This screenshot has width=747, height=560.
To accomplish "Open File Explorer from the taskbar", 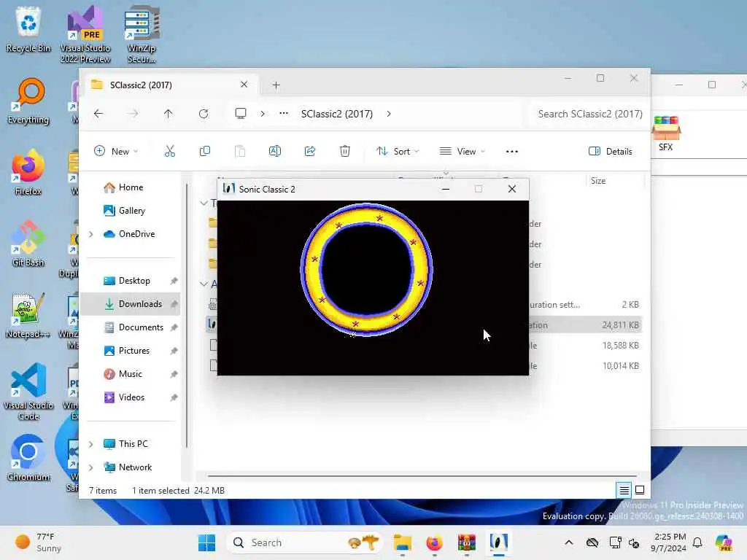I will [x=403, y=542].
